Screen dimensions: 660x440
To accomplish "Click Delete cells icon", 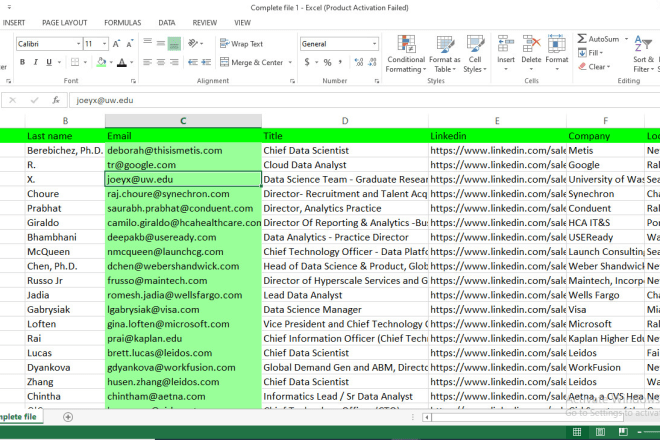I will [531, 44].
